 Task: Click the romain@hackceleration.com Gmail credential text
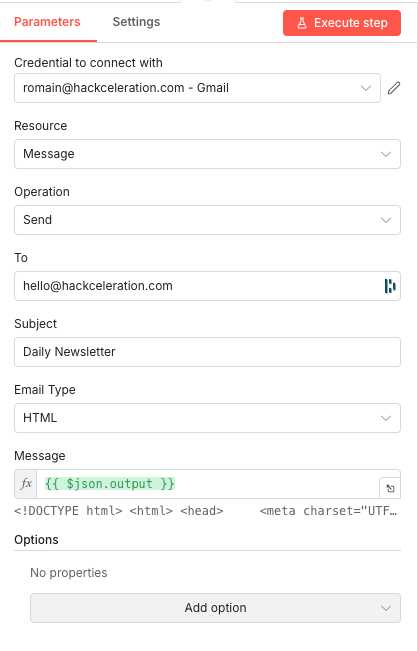[x=126, y=88]
